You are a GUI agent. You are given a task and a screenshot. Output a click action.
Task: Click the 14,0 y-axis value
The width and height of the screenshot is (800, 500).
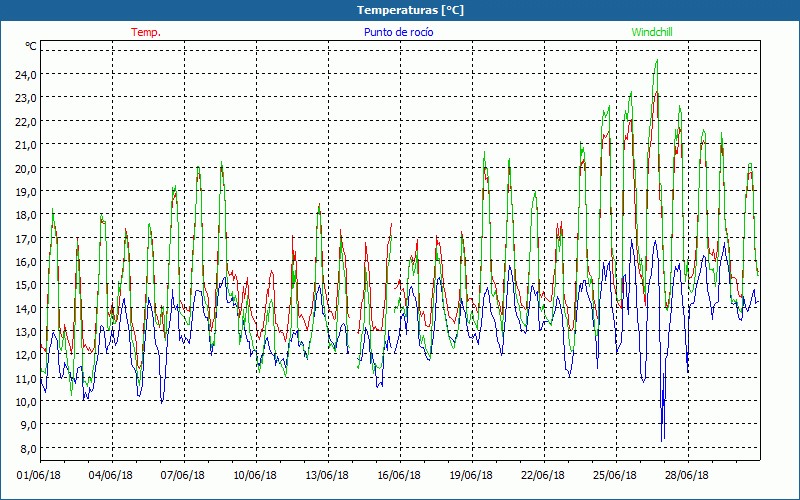click(x=26, y=308)
